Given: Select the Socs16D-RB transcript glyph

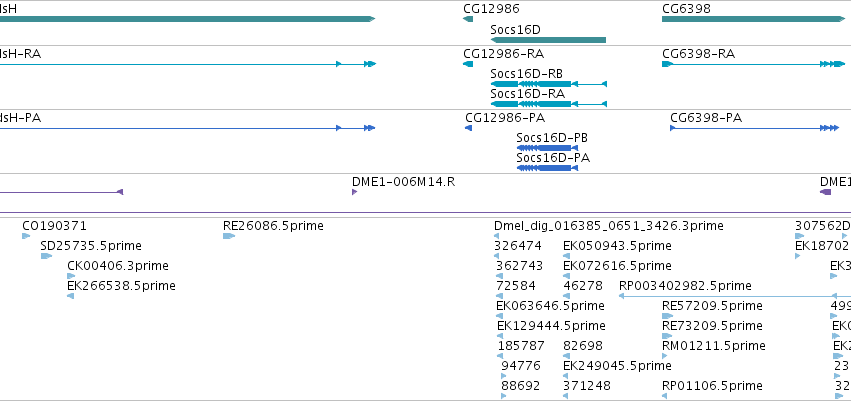Looking at the screenshot, I should pos(549,84).
